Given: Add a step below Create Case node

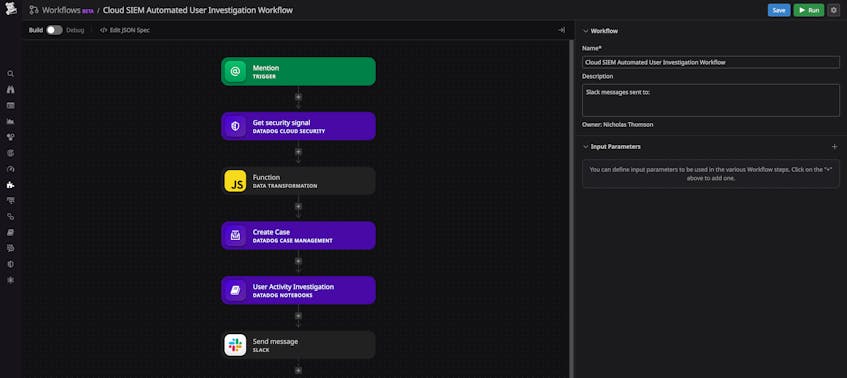Looking at the screenshot, I should pyautogui.click(x=298, y=261).
